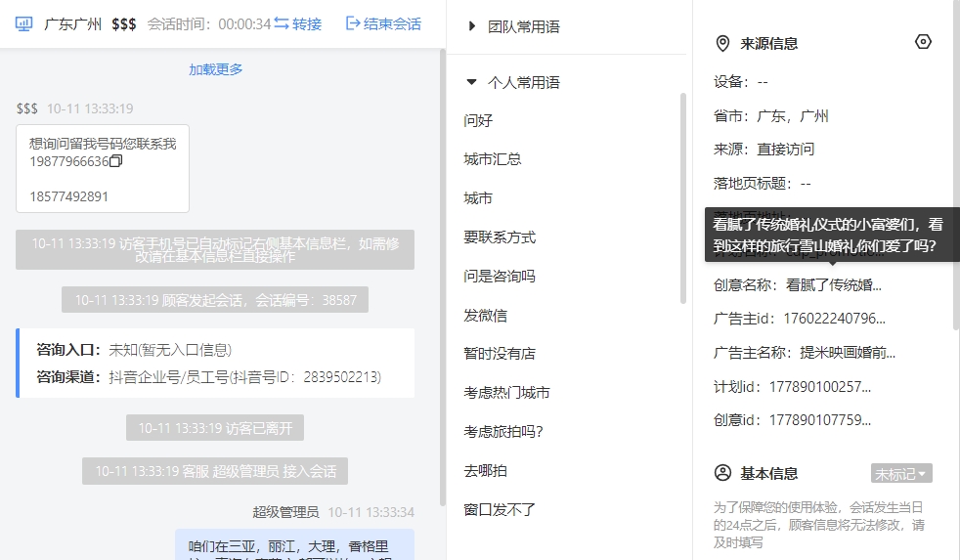Open the 未标记 tag dropdown
The image size is (960, 560).
click(x=901, y=474)
